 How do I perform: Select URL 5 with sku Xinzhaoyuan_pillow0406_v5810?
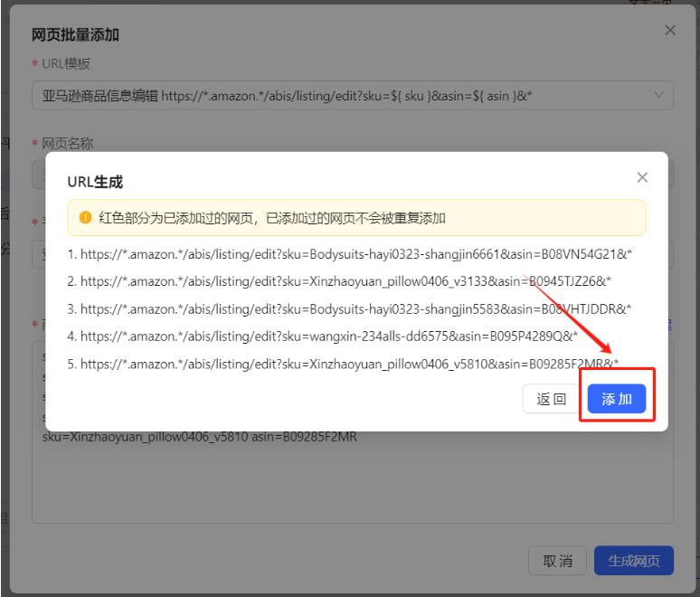tap(343, 364)
